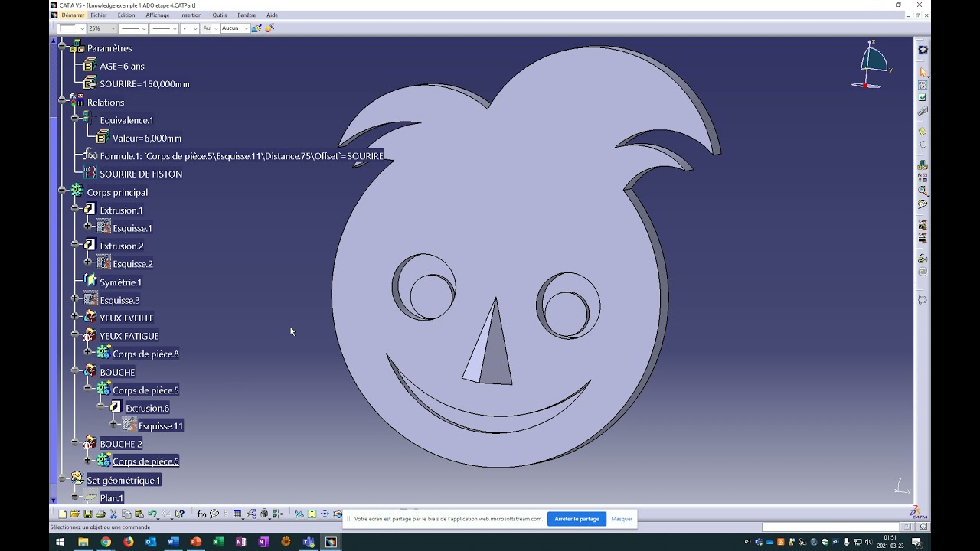The image size is (980, 551).
Task: Collapse the Corps principal node
Action: [x=63, y=191]
